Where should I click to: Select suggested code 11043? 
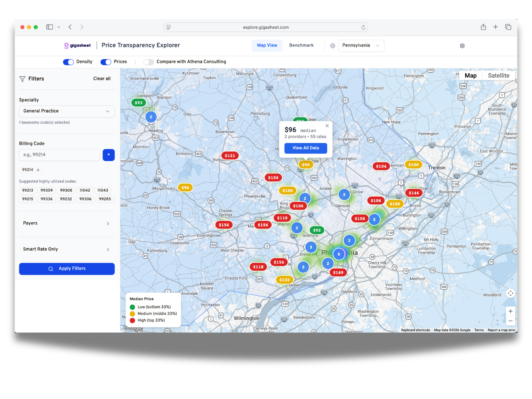(103, 190)
